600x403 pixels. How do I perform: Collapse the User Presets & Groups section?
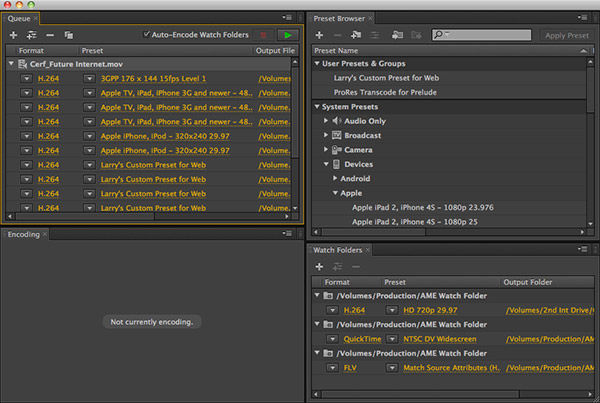pyautogui.click(x=317, y=64)
